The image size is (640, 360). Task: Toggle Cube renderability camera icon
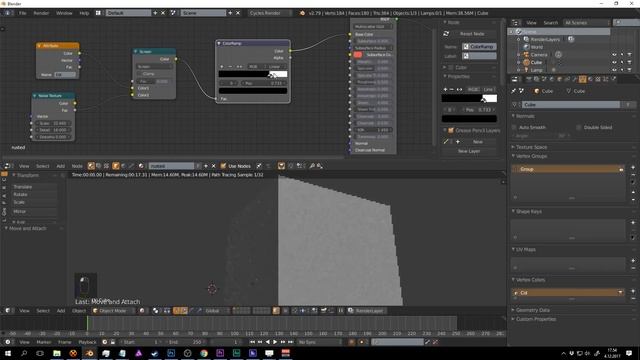(629, 62)
